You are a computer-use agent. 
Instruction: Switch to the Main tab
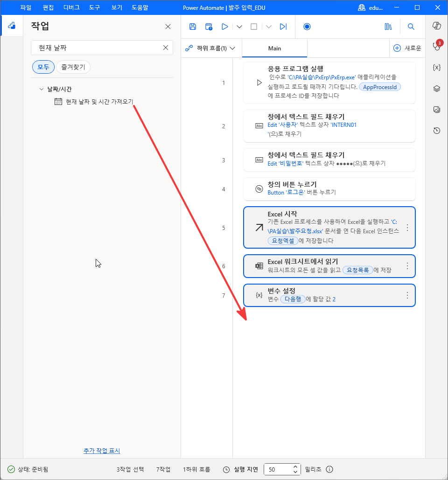(x=274, y=48)
